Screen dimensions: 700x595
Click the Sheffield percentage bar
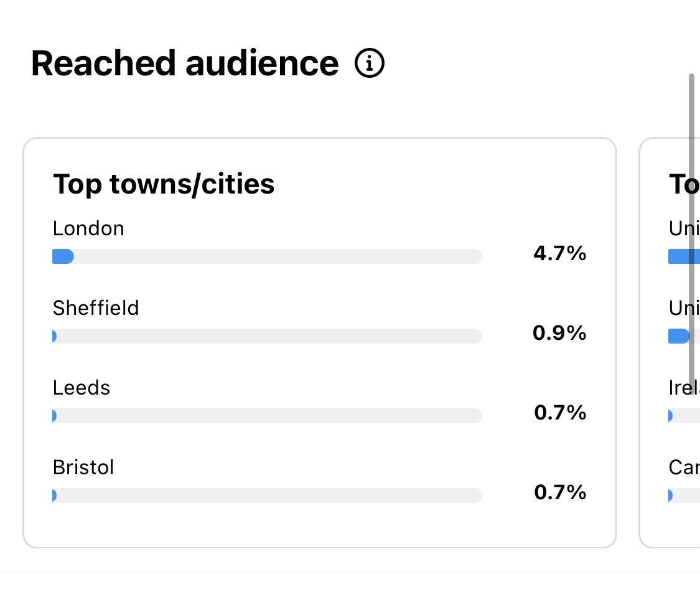coord(267,336)
